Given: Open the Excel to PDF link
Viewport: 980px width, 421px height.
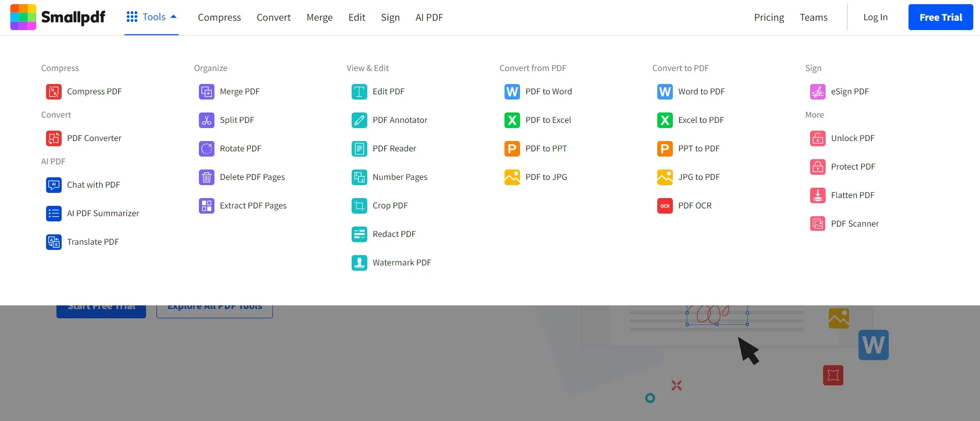Looking at the screenshot, I should (x=701, y=120).
